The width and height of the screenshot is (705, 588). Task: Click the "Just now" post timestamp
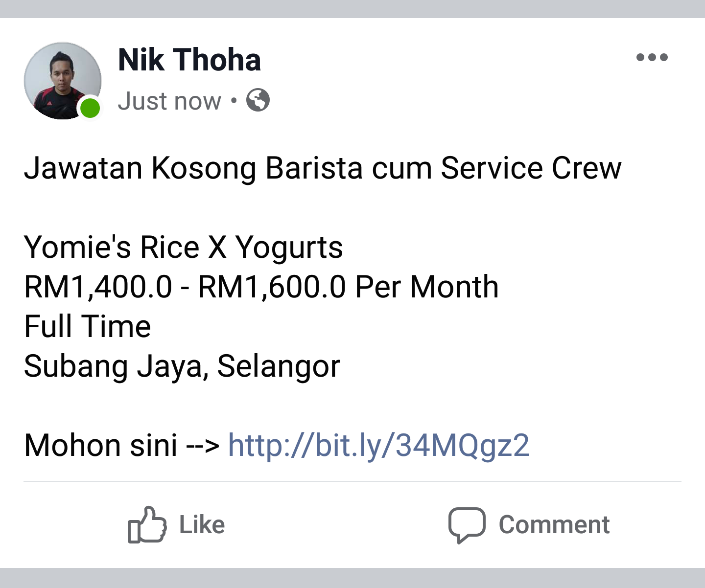click(169, 101)
